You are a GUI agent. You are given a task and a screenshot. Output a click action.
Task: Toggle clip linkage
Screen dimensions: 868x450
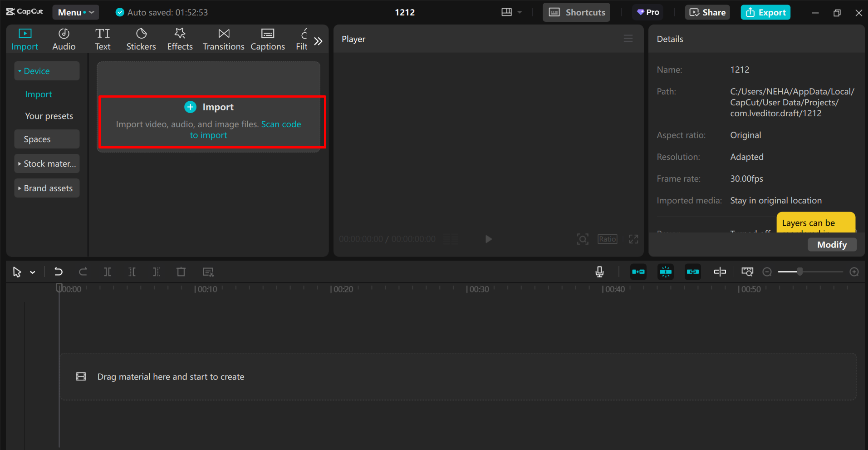pos(693,272)
